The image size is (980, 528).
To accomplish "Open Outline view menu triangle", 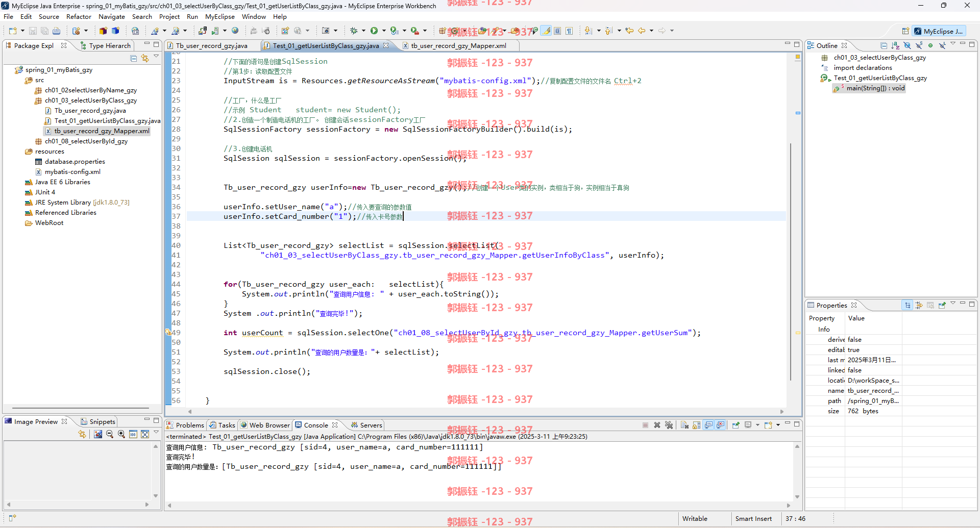I will coord(953,44).
